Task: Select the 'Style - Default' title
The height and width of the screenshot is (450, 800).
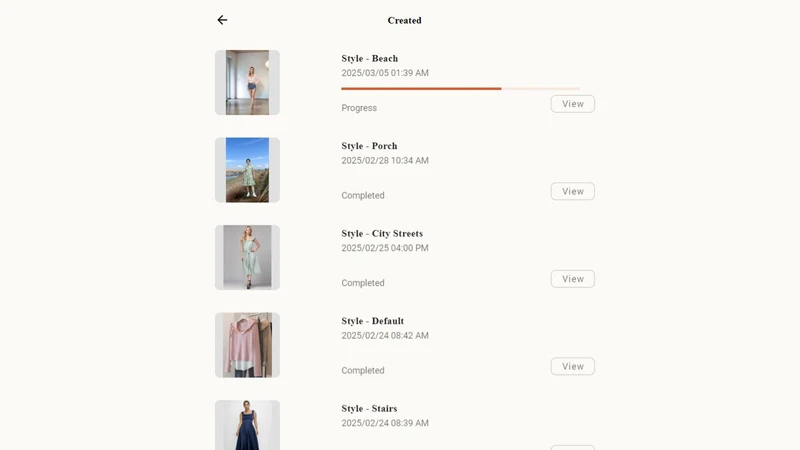Action: click(x=372, y=321)
